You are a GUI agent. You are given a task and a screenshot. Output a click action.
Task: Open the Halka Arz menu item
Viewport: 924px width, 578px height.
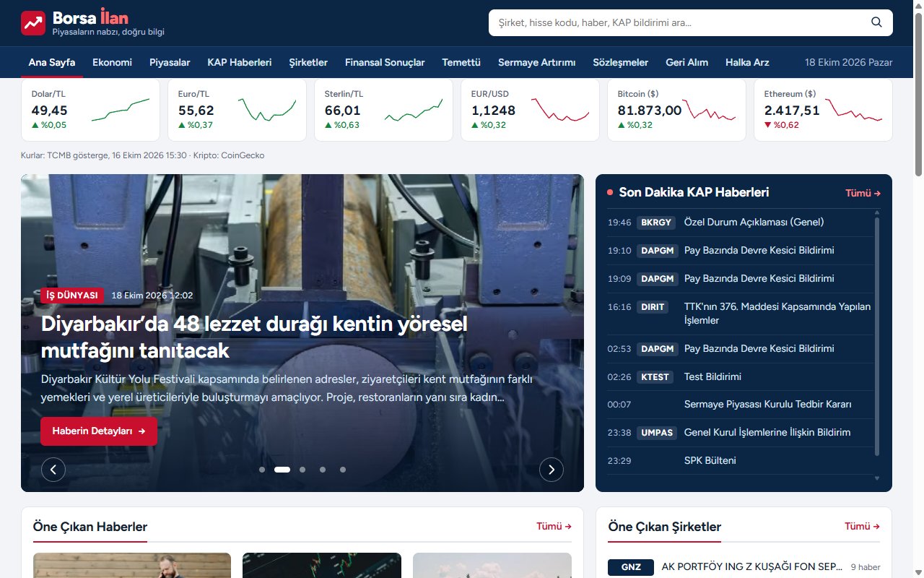point(747,62)
